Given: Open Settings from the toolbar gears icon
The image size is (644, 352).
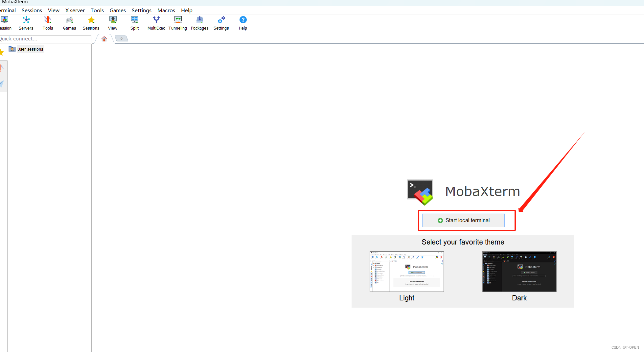Looking at the screenshot, I should (x=221, y=20).
